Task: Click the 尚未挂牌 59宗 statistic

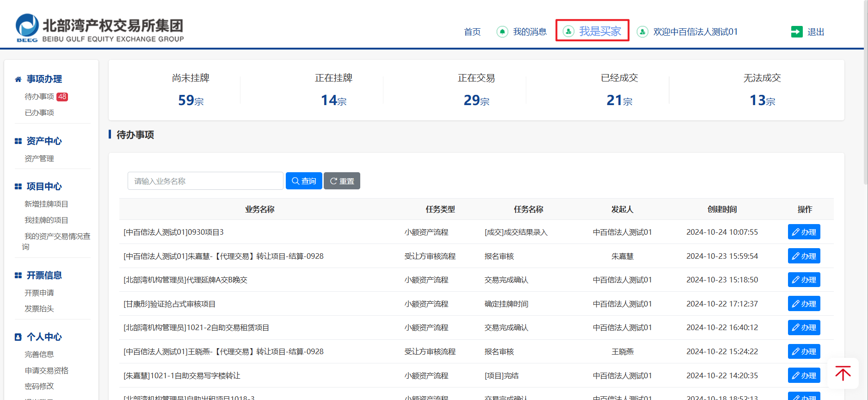Action: [x=191, y=90]
